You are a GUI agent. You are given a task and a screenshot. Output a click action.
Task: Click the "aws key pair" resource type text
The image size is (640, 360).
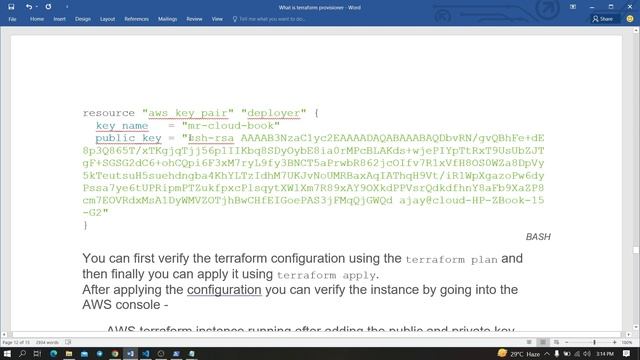point(188,113)
